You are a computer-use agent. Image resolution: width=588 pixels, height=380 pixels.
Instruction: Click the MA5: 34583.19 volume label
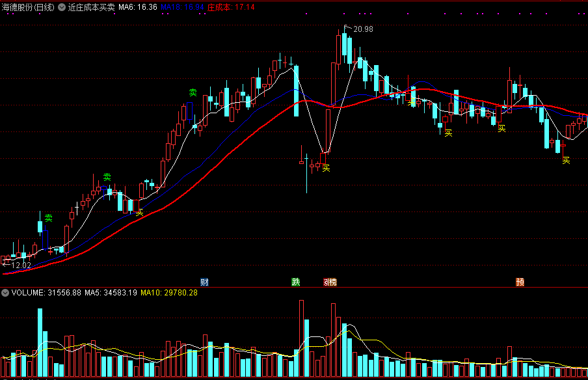pos(111,293)
